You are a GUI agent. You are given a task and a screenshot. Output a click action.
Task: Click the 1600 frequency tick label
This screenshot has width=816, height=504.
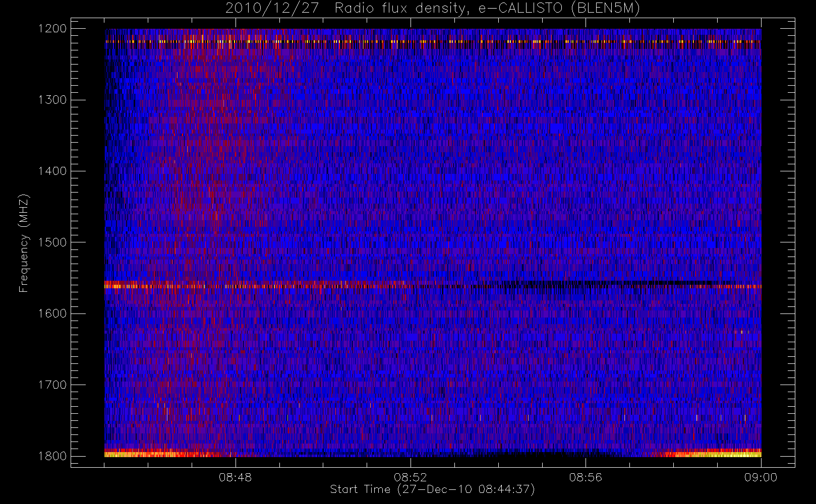pos(52,313)
